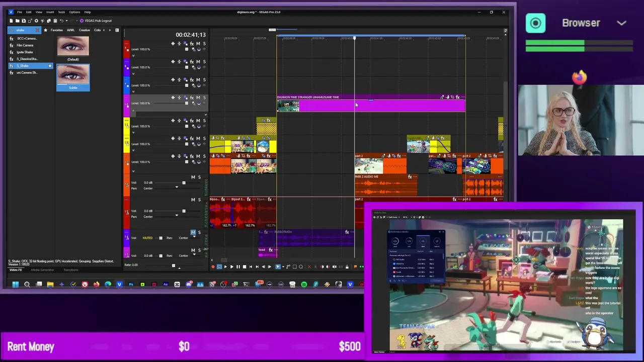The height and width of the screenshot is (362, 644).
Task: Select the Favorites filter tab
Action: (57, 30)
